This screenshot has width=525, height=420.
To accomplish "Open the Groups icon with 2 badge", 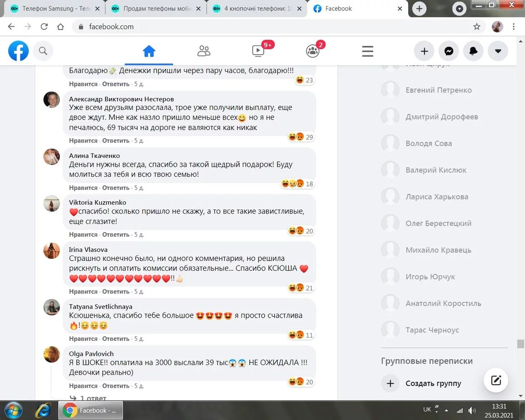I will pyautogui.click(x=313, y=51).
